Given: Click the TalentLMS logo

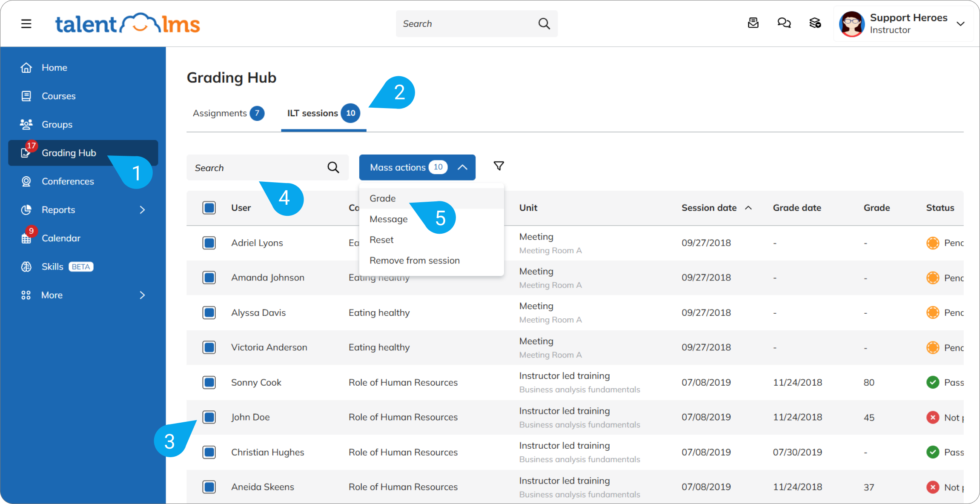Looking at the screenshot, I should point(127,23).
